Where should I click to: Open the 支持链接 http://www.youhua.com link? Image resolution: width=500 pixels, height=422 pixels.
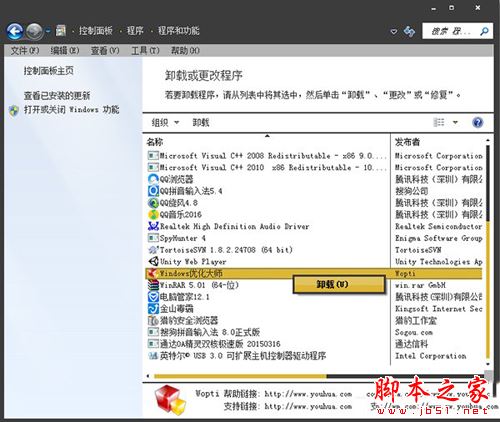(x=308, y=407)
